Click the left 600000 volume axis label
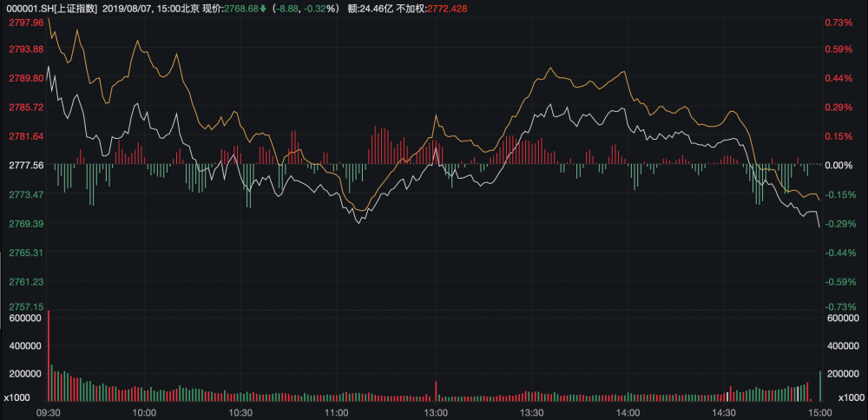 [25, 318]
